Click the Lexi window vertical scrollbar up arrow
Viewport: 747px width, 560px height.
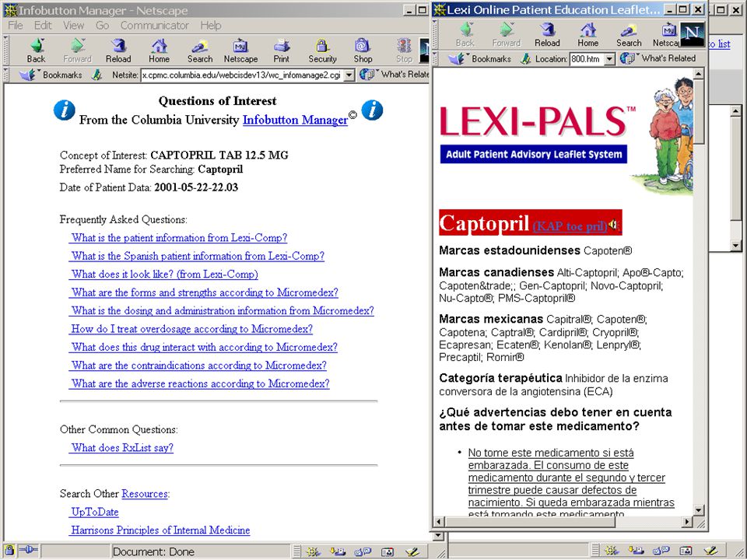point(699,74)
